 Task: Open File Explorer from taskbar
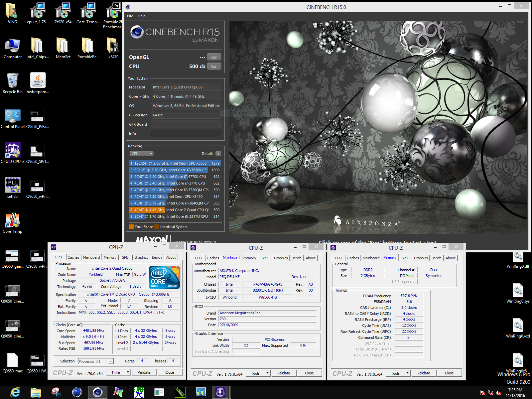(x=36, y=392)
